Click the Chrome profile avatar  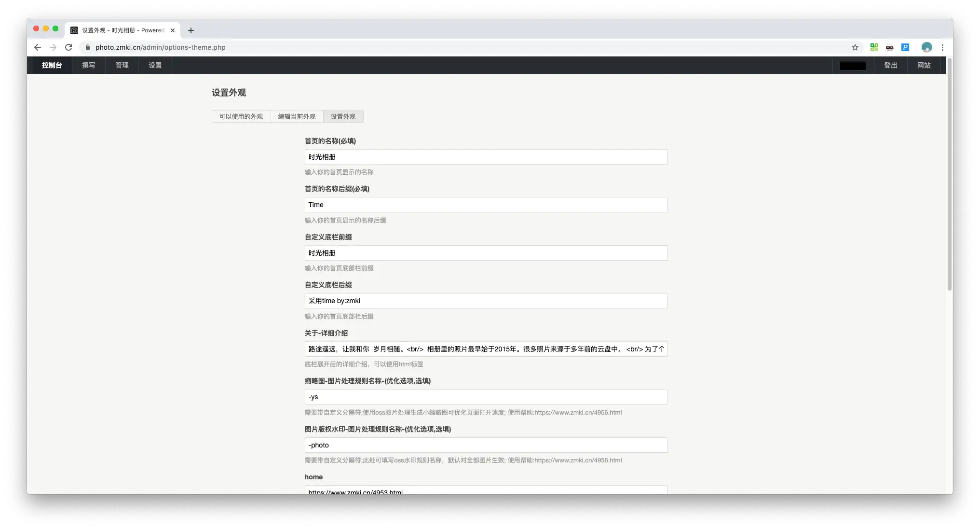[x=926, y=47]
